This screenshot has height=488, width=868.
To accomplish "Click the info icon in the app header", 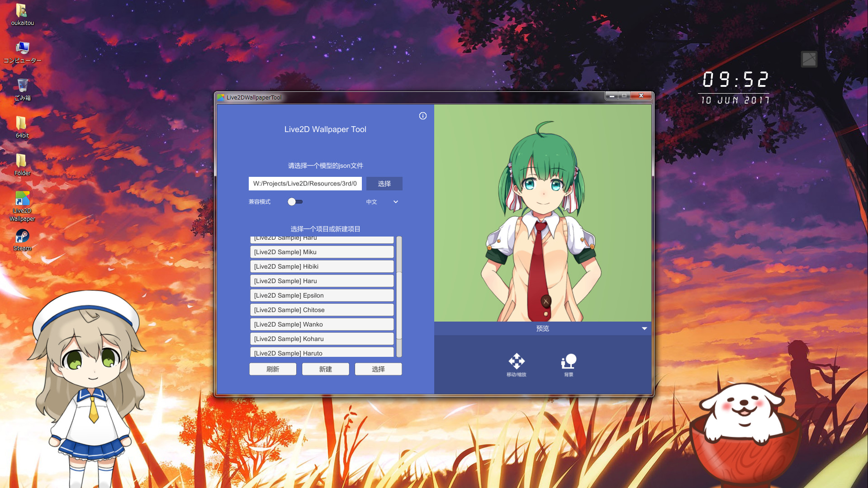I will (x=422, y=116).
